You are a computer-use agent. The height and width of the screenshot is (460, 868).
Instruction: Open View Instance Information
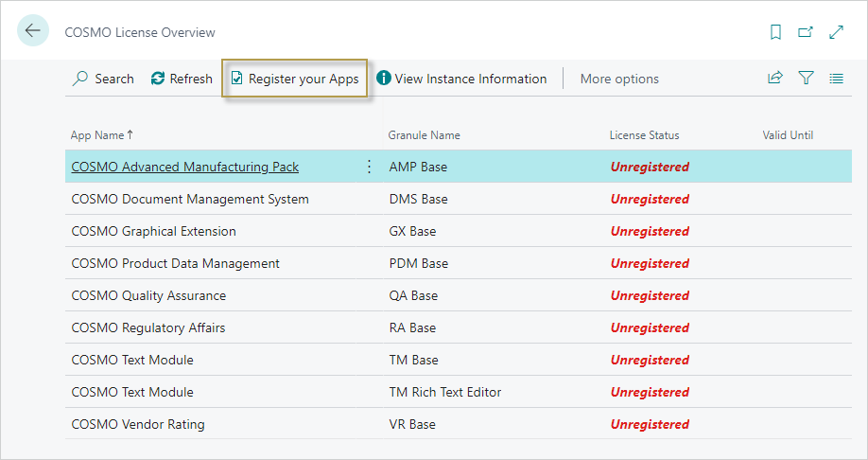(x=461, y=79)
